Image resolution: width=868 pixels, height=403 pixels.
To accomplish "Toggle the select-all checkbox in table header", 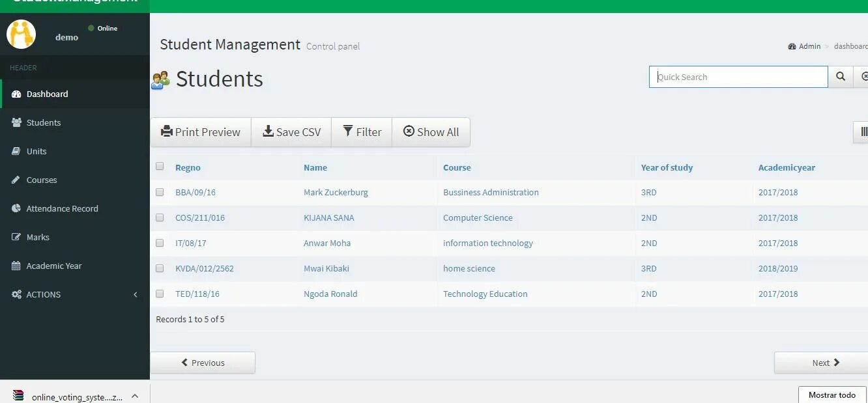I will (160, 166).
